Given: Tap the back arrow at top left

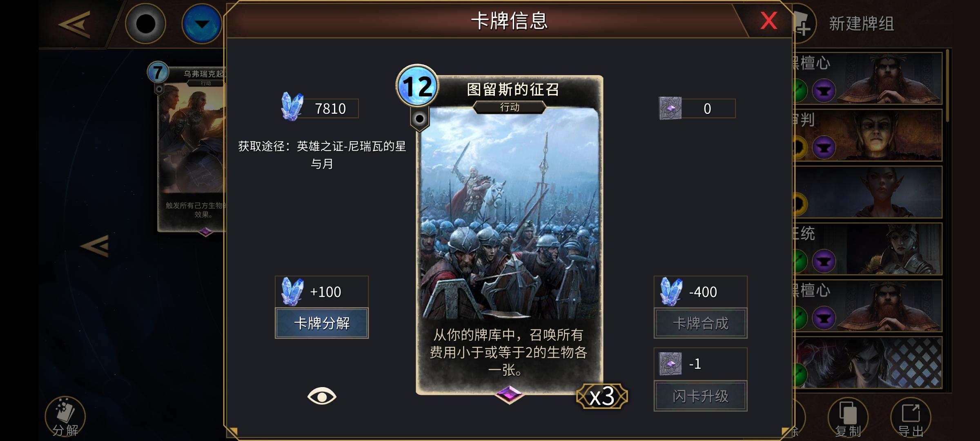Looking at the screenshot, I should click(x=74, y=24).
